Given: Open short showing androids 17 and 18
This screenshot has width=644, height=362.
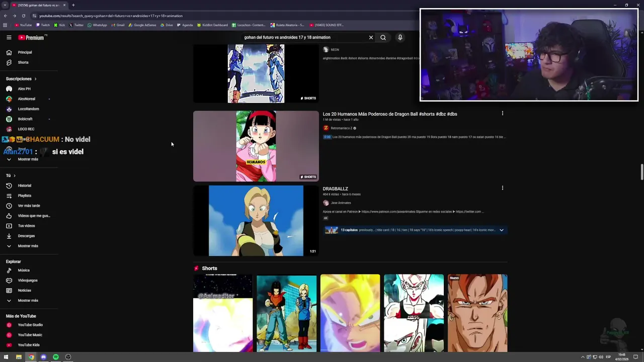Looking at the screenshot, I should pos(287,313).
